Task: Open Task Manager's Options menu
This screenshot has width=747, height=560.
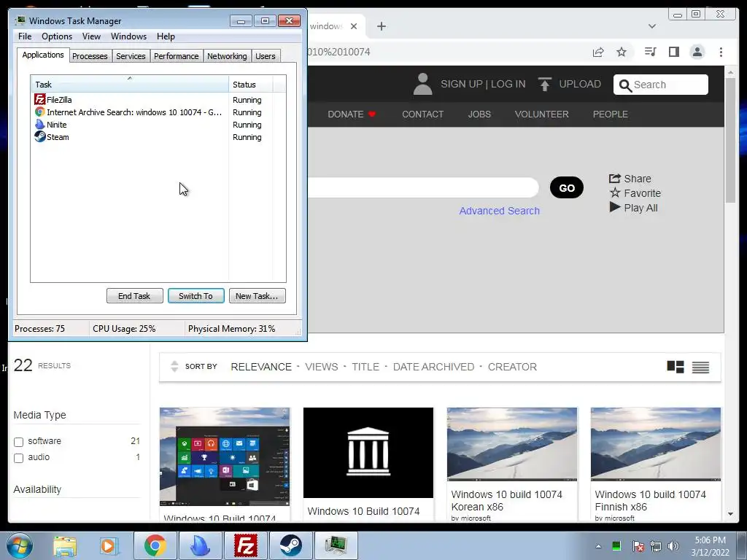Action: (x=57, y=36)
